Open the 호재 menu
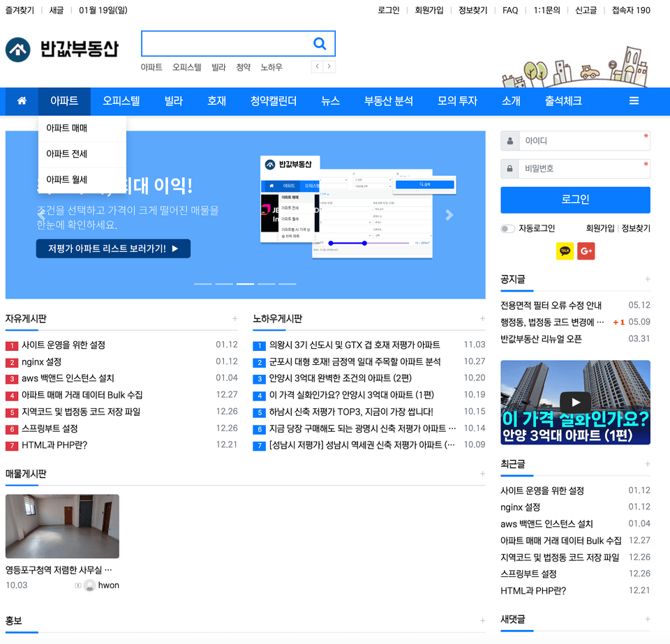This screenshot has width=670, height=644. coord(216,100)
